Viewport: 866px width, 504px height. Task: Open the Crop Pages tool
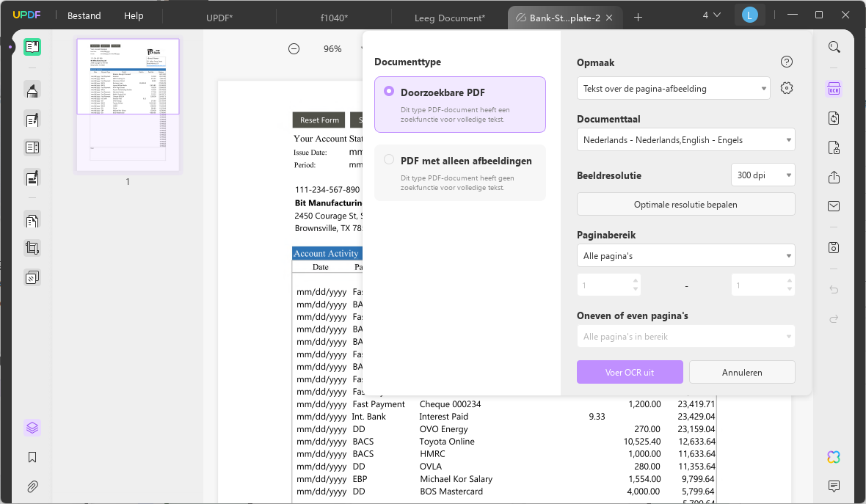point(32,248)
